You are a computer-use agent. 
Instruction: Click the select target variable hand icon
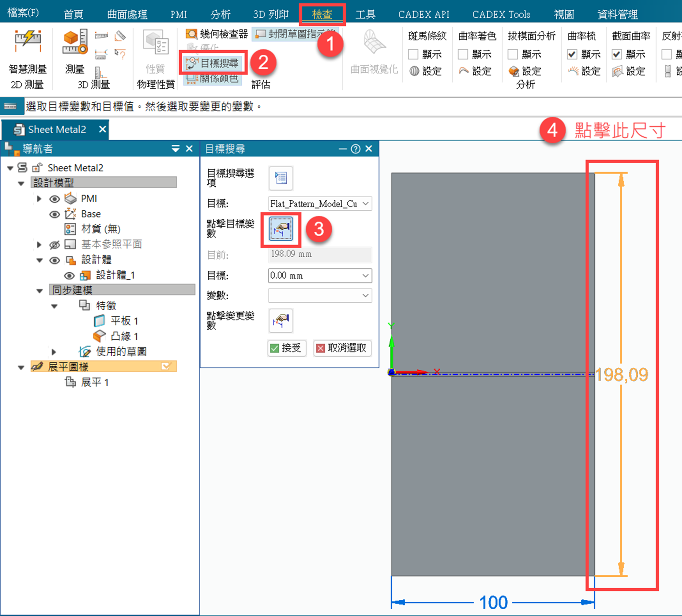280,229
